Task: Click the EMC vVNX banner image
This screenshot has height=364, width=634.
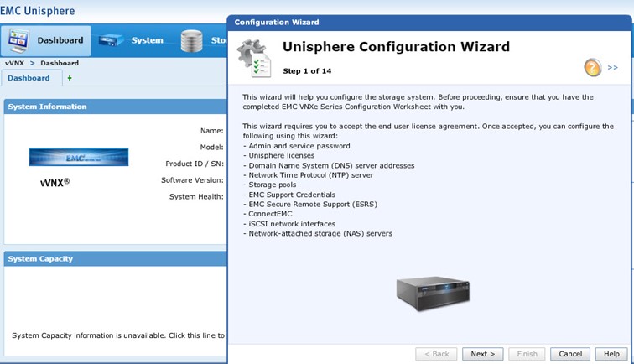Action: 79,157
